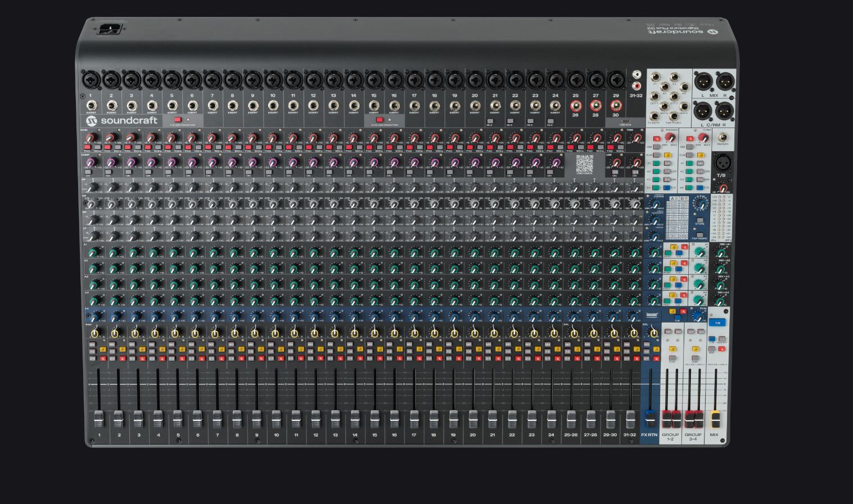Click the Soundcraft logo on the front panel

[121, 121]
